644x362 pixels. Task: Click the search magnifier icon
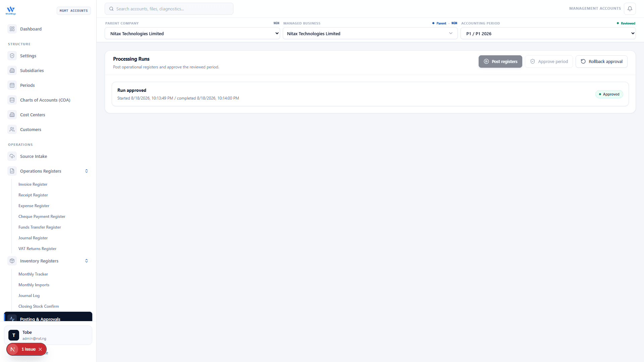tap(111, 9)
